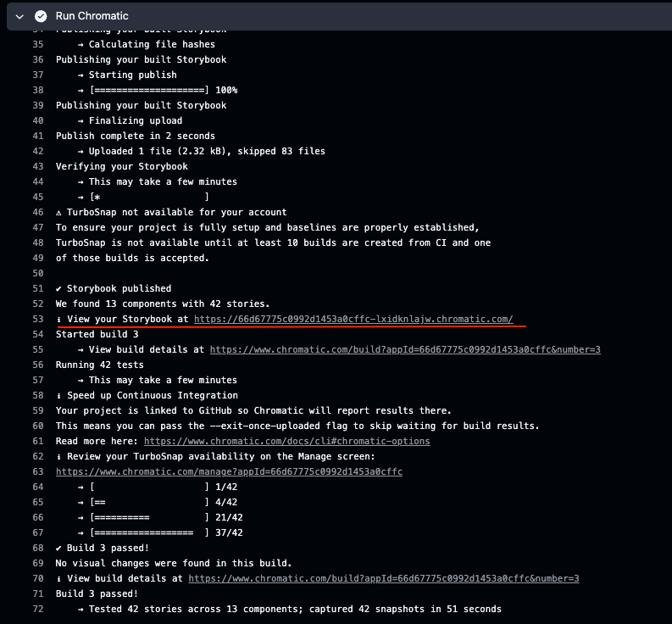The width and height of the screenshot is (672, 624).
Task: Click the 'Started build 3' log line
Action: (x=97, y=334)
